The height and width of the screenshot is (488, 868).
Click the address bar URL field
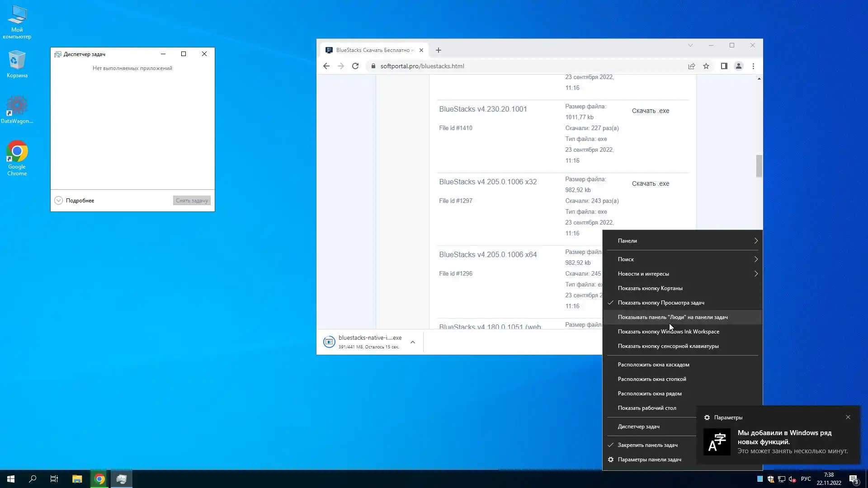(x=497, y=66)
